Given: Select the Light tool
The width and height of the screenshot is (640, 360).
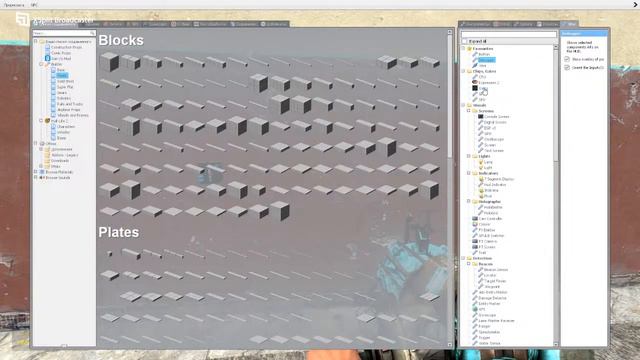Looking at the screenshot, I should pos(488,168).
